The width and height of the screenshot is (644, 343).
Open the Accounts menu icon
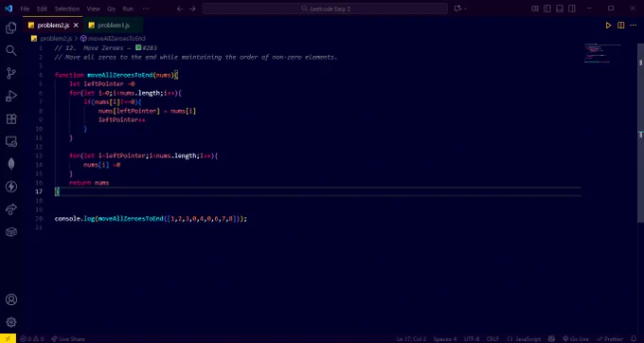pyautogui.click(x=11, y=299)
